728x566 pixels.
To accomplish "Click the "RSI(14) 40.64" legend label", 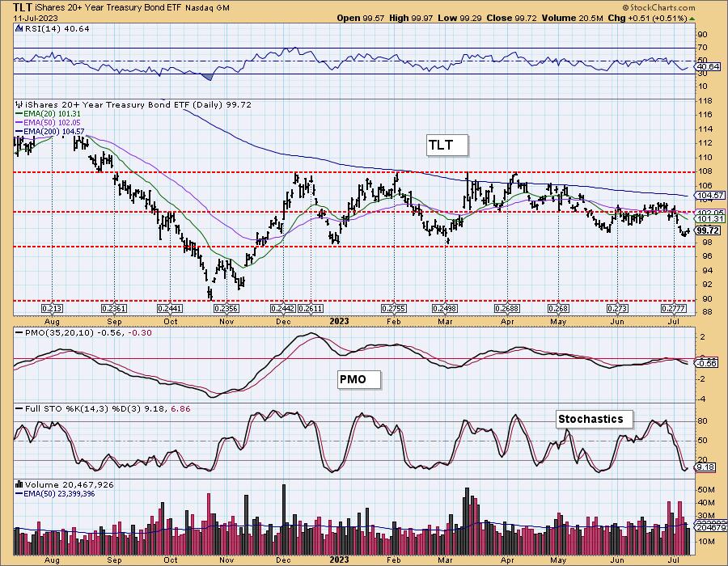I will tap(56, 29).
